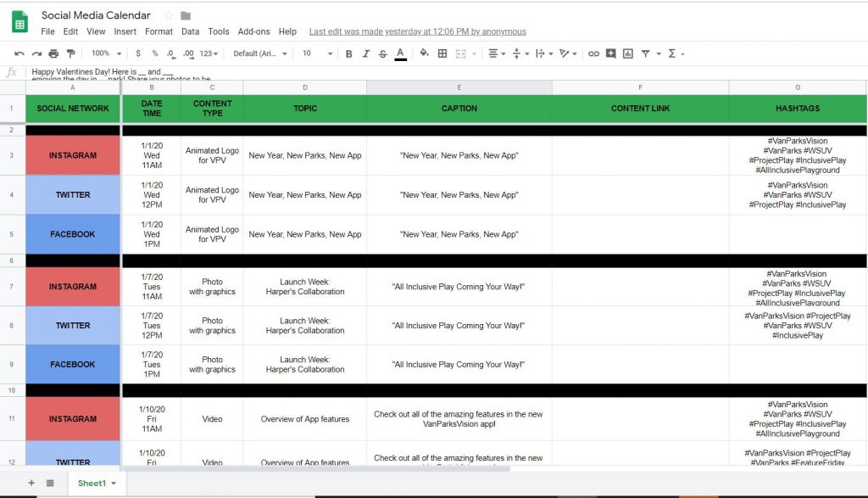Select the paint format tool
Screen dimensions: 868x498
tap(71, 53)
